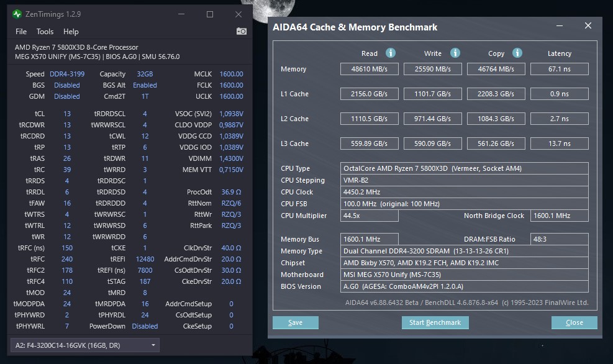This screenshot has height=364, width=613.
Task: Click the CPU FSB field 100.0 MHz
Action: [465, 204]
